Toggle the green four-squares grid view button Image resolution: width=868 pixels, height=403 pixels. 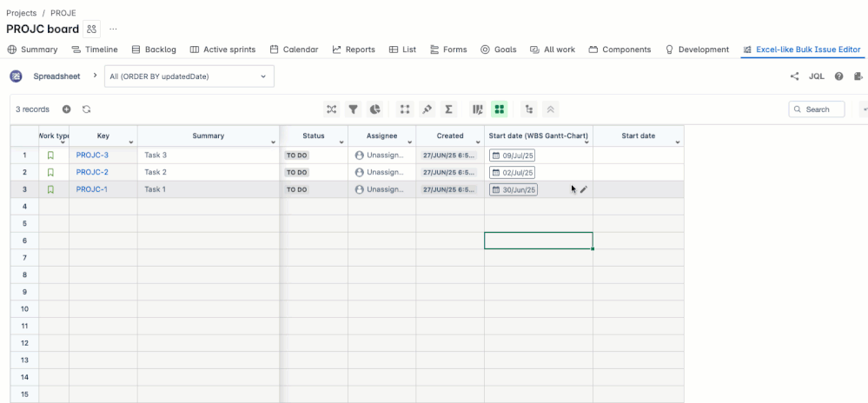pos(499,109)
